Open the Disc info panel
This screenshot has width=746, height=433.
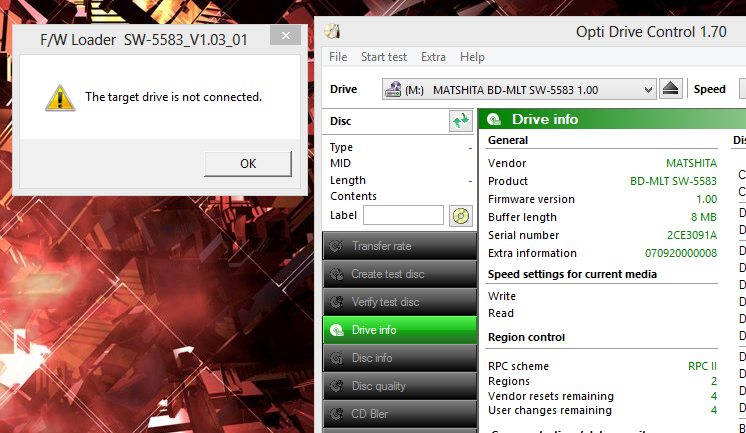400,358
